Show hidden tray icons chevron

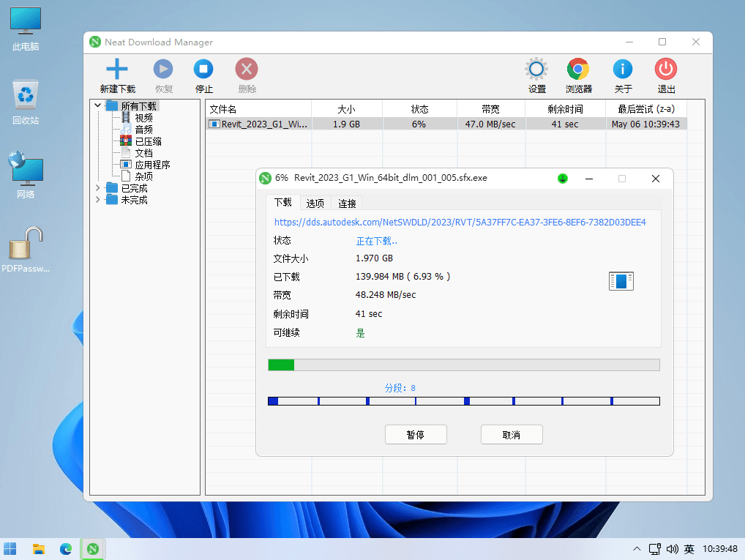(x=637, y=549)
